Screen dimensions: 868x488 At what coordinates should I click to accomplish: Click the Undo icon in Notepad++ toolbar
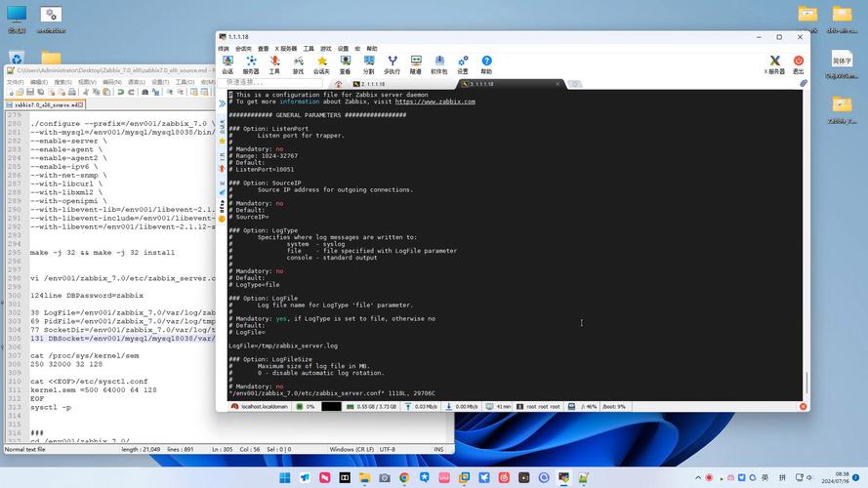(x=121, y=92)
